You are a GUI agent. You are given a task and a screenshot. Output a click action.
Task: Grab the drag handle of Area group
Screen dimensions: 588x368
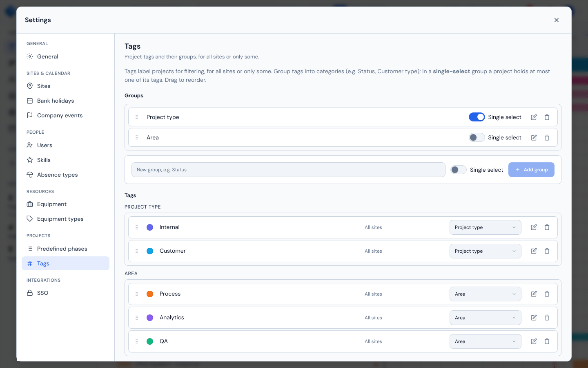coord(137,137)
